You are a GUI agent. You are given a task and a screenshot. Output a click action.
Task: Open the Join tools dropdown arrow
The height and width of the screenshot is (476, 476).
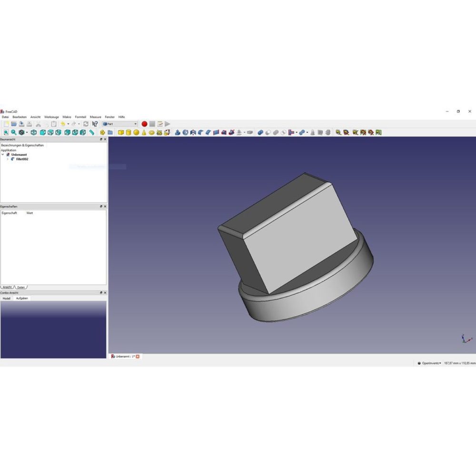(297, 132)
